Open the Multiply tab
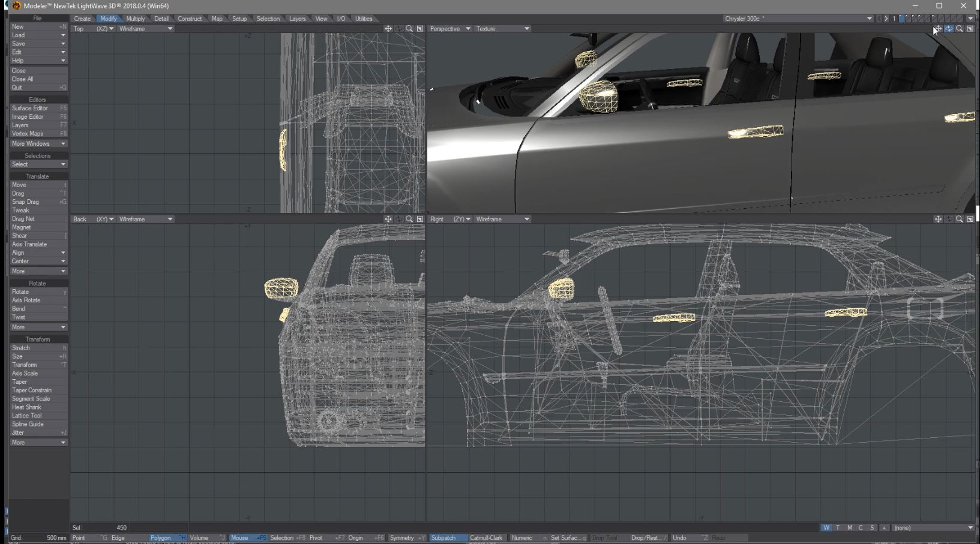 136,19
